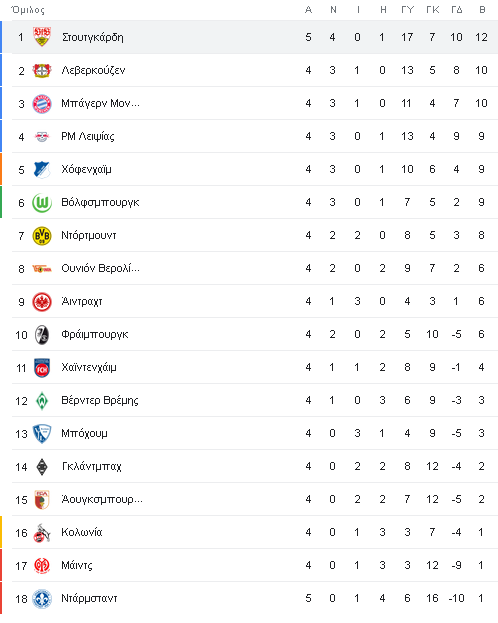Click the Mainz 05 red logo
Image resolution: width=498 pixels, height=623 pixels.
(42, 565)
